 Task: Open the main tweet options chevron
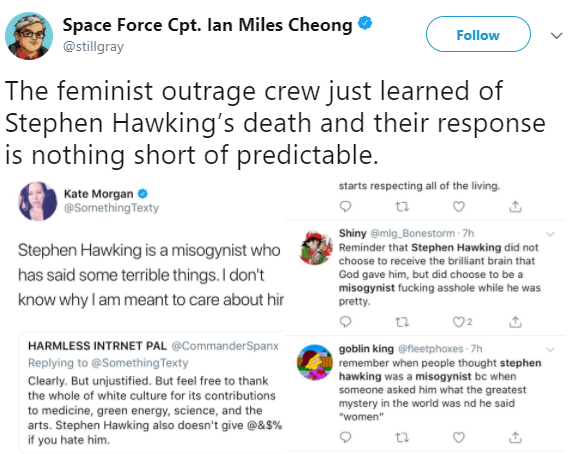tap(557, 36)
